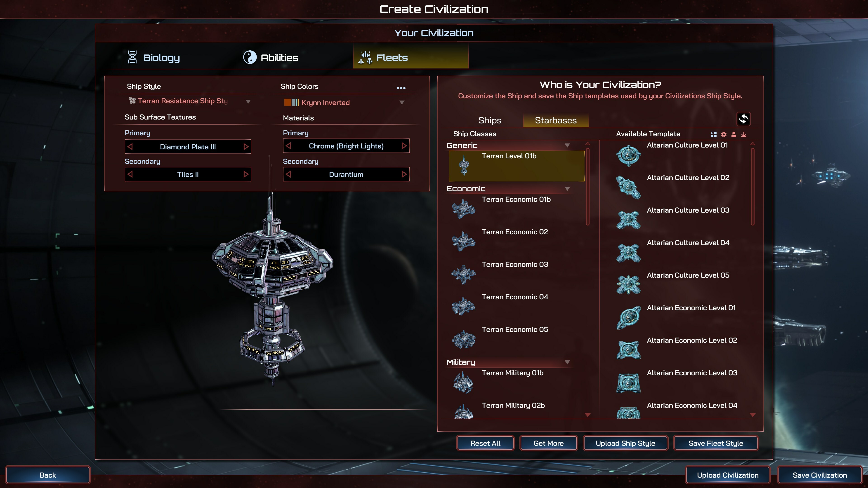Toggle the user-created templates filter icon
Viewport: 868px width, 488px height.
pos(734,134)
